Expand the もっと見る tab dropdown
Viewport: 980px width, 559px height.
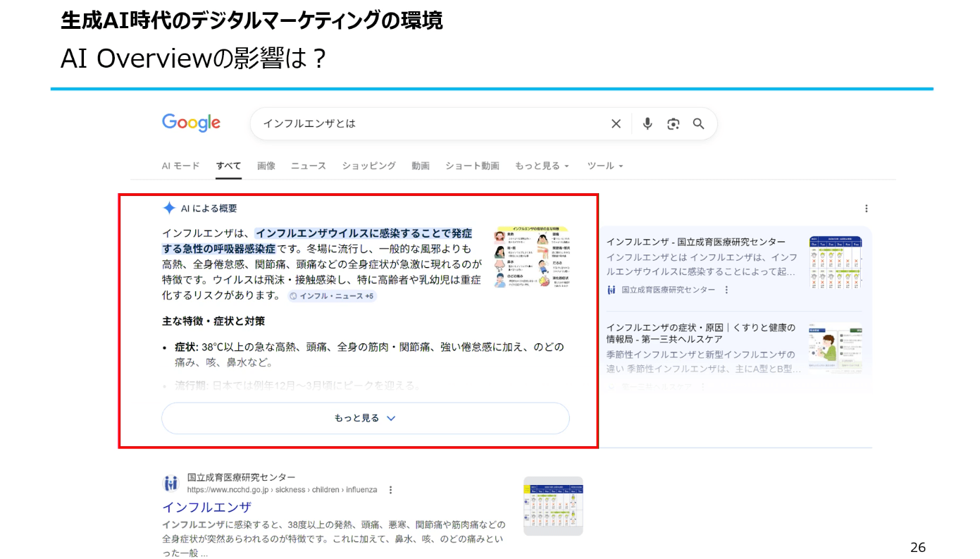542,166
